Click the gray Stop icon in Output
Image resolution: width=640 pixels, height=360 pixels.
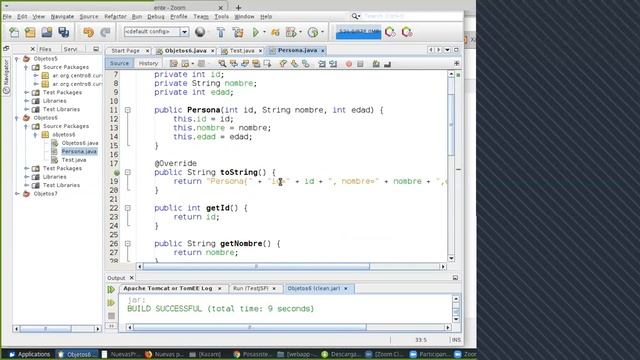tap(111, 316)
